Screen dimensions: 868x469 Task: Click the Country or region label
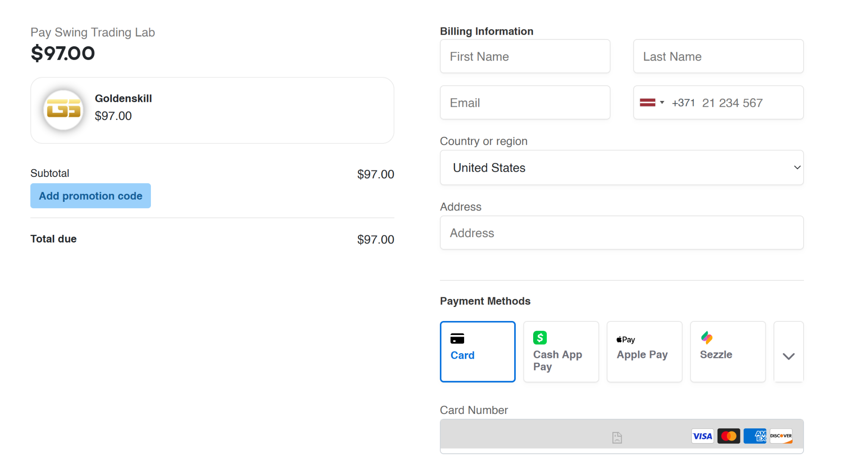coord(484,141)
